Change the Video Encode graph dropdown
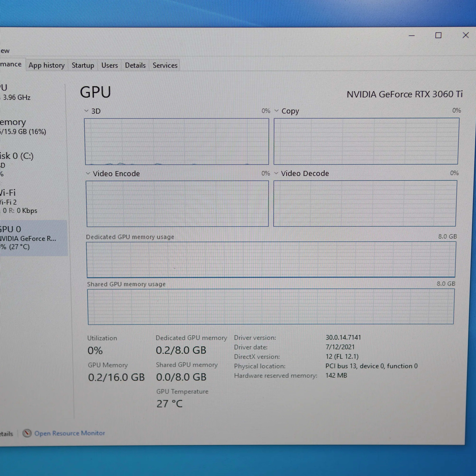The image size is (476, 476). point(88,173)
